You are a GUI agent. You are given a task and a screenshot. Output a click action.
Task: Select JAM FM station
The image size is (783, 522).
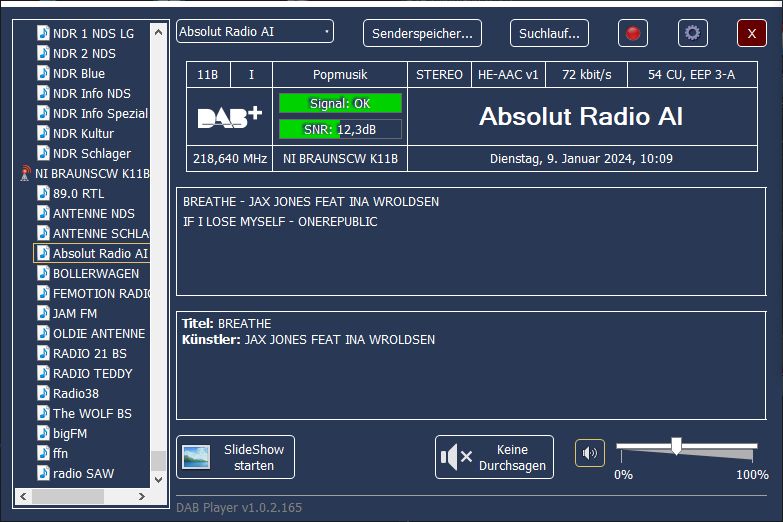pos(74,313)
